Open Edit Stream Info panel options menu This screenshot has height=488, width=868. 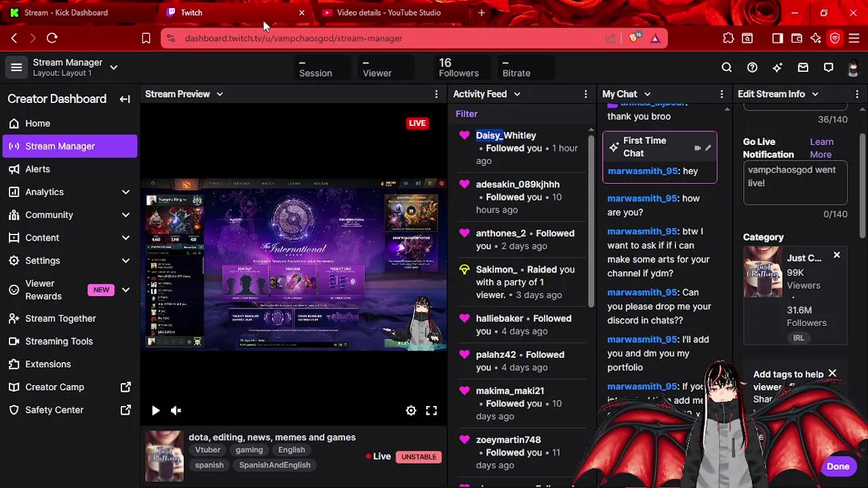point(857,94)
